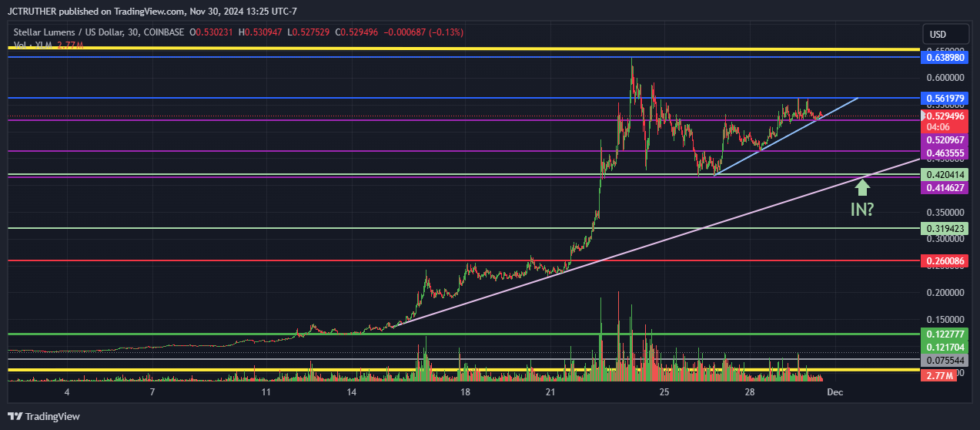Click the date label 4 on time axis
Image resolution: width=980 pixels, height=430 pixels.
(x=67, y=392)
